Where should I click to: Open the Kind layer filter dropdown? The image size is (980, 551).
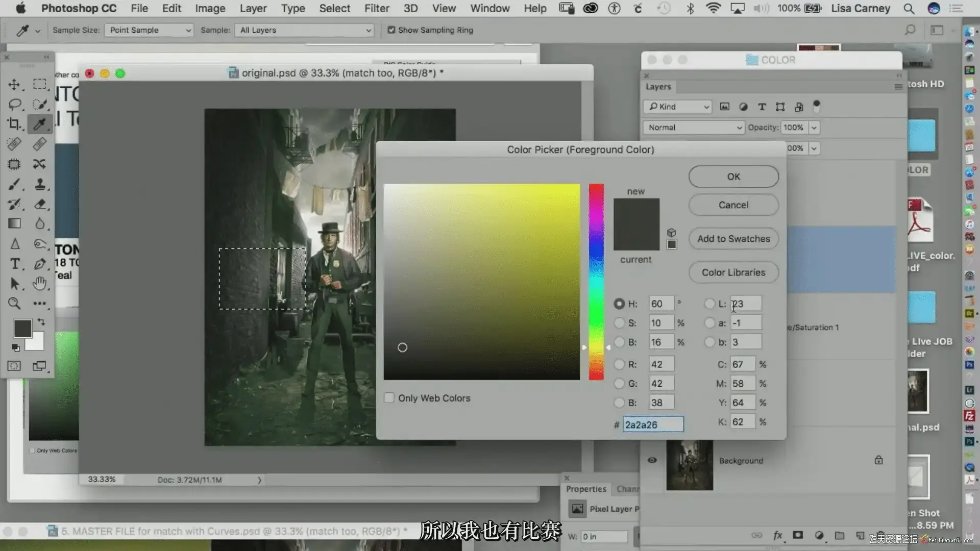click(x=678, y=107)
